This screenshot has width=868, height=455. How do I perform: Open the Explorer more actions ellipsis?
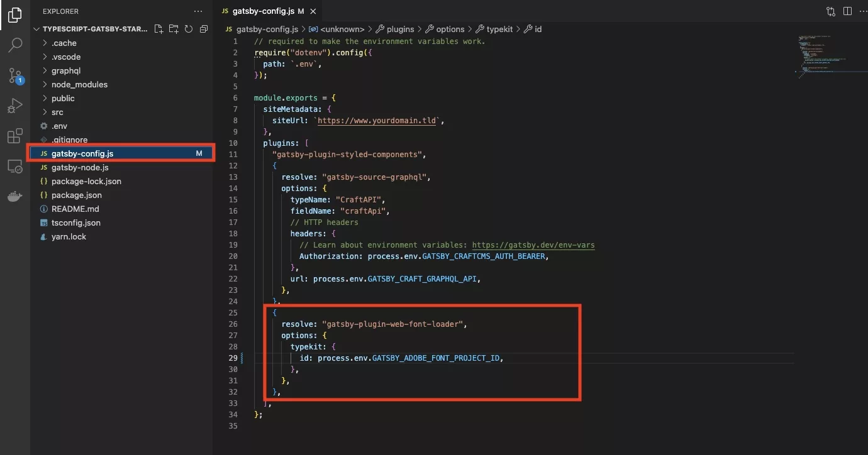[x=199, y=11]
